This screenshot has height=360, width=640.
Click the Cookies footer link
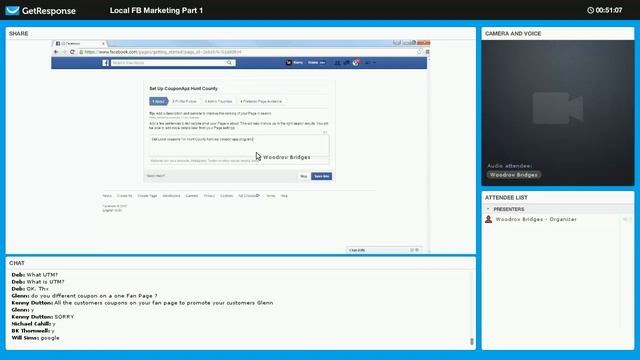[227, 196]
